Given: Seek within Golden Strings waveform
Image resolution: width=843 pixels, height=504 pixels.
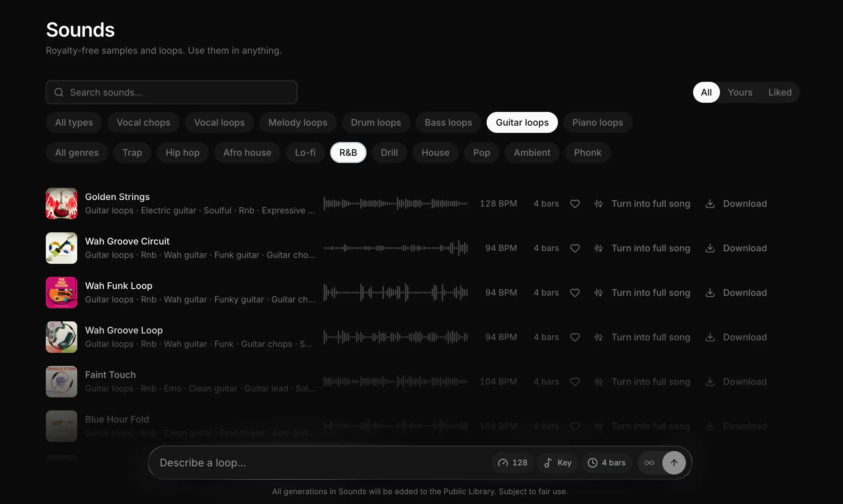Looking at the screenshot, I should click(396, 204).
